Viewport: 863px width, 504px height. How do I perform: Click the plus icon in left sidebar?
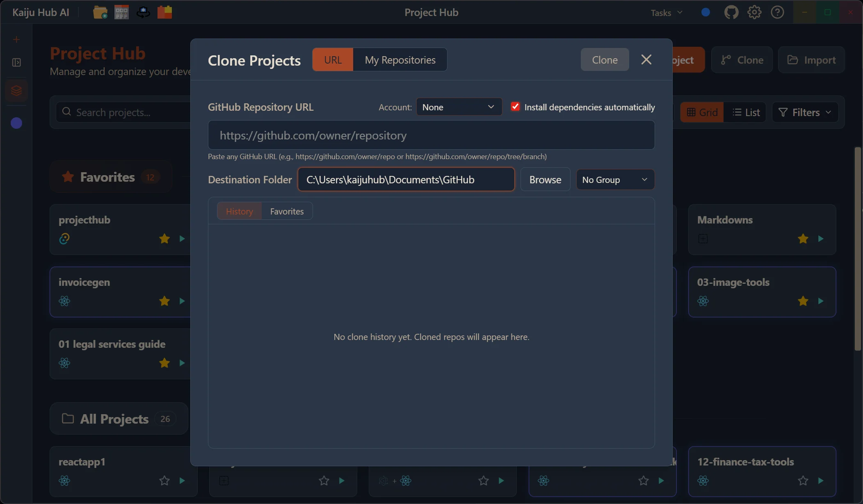pyautogui.click(x=16, y=39)
